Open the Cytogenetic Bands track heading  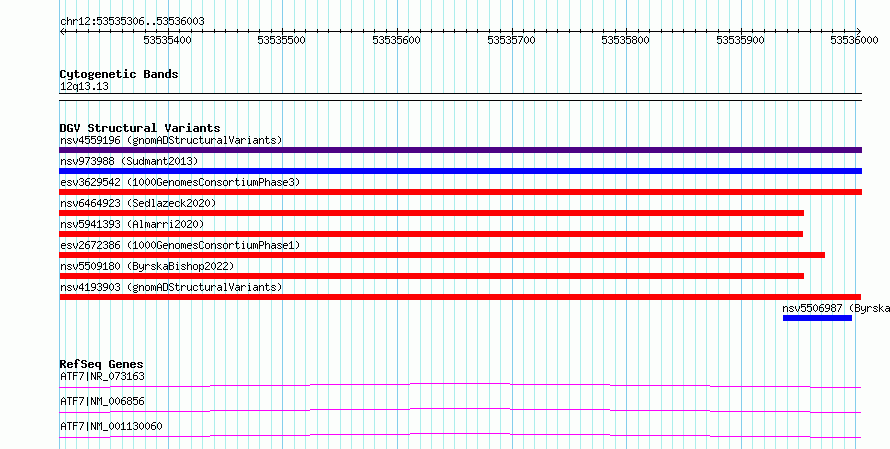click(119, 74)
